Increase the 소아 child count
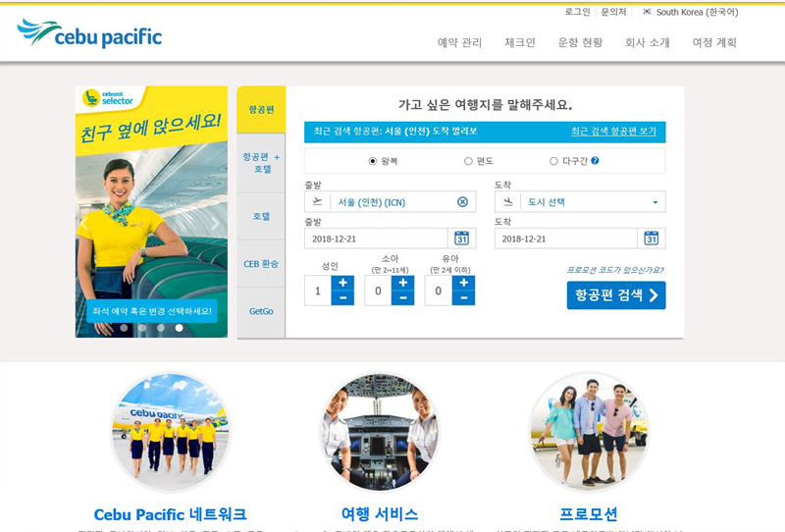The height and width of the screenshot is (532, 785). pos(403,283)
